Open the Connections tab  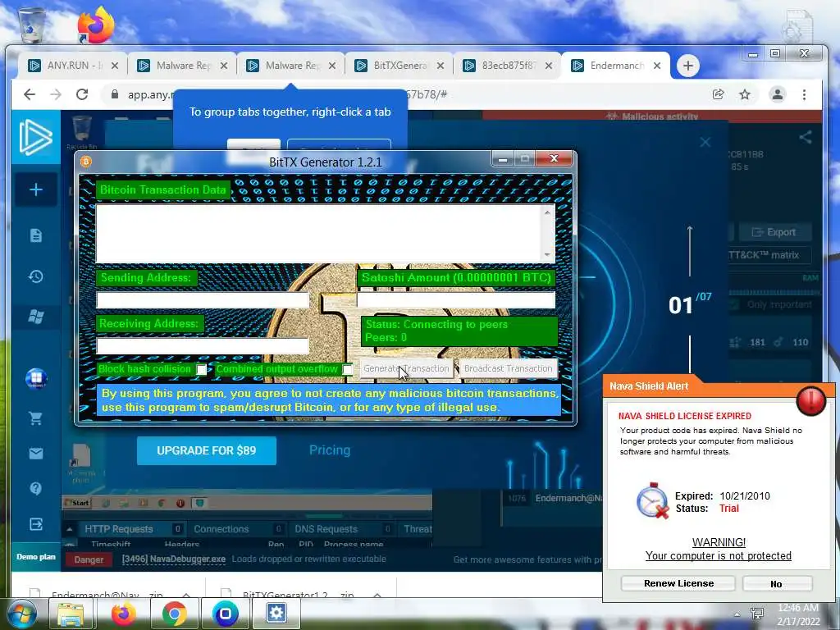point(221,529)
